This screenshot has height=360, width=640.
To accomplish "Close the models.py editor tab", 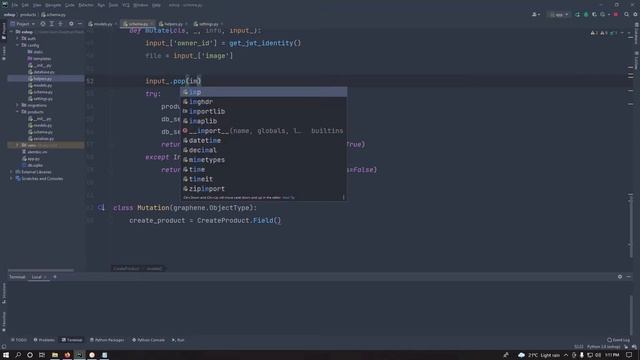I will [116, 24].
